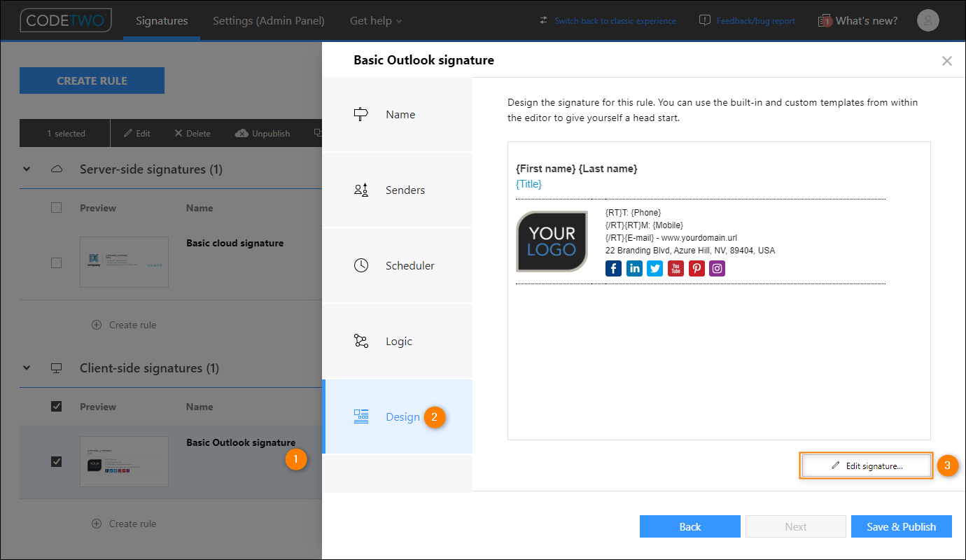Expand the Get help menu

tap(376, 21)
